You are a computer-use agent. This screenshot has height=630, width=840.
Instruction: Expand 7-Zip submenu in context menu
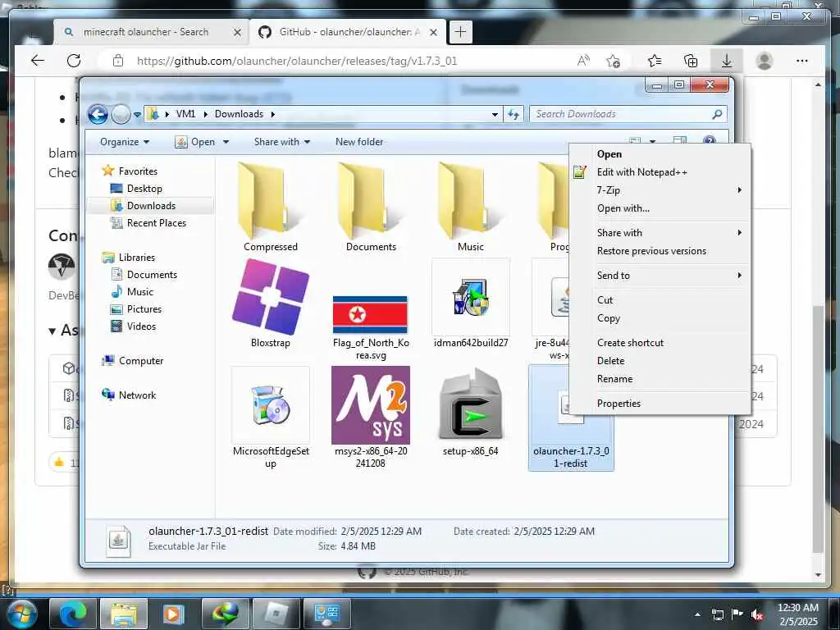tap(660, 190)
